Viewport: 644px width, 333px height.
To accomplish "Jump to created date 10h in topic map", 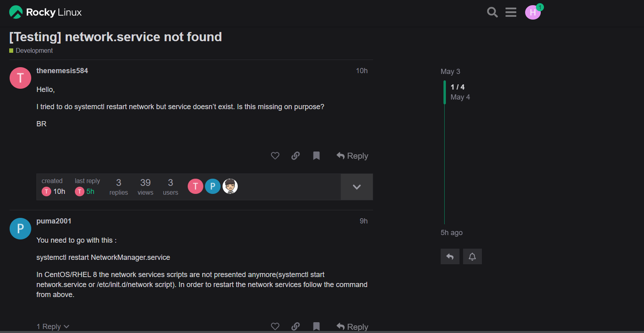I will (54, 191).
